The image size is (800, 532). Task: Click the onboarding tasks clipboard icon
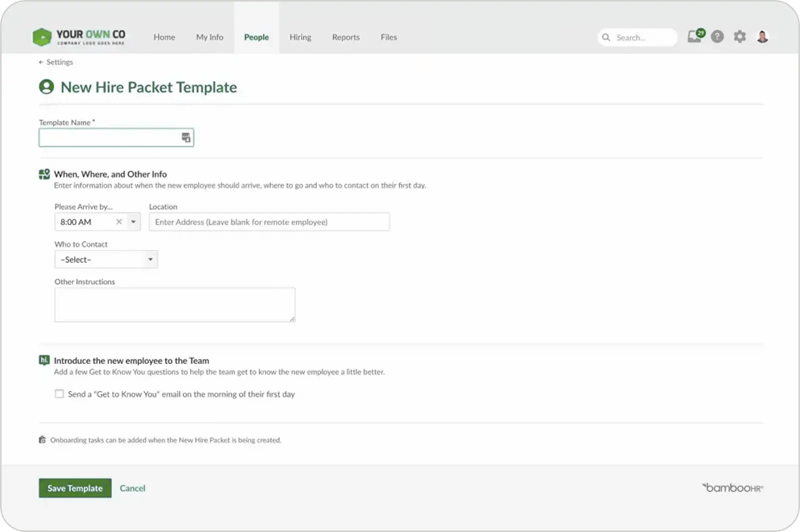coord(42,440)
